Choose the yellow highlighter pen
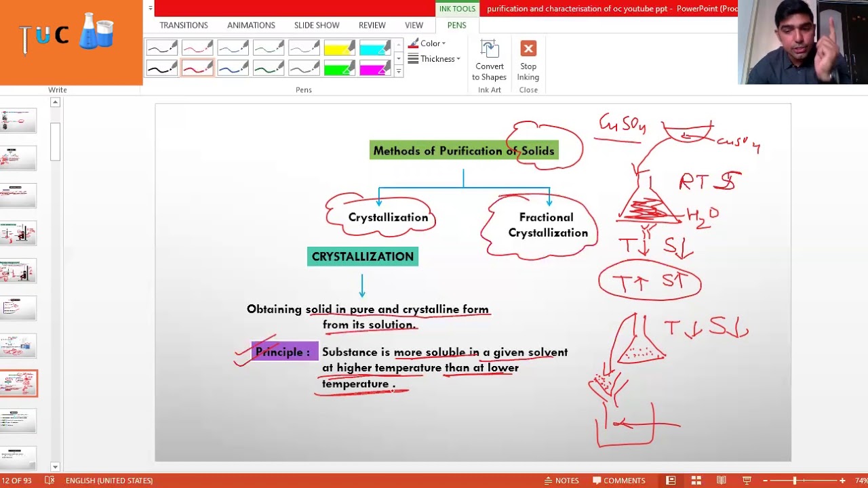The image size is (868, 488). point(340,47)
